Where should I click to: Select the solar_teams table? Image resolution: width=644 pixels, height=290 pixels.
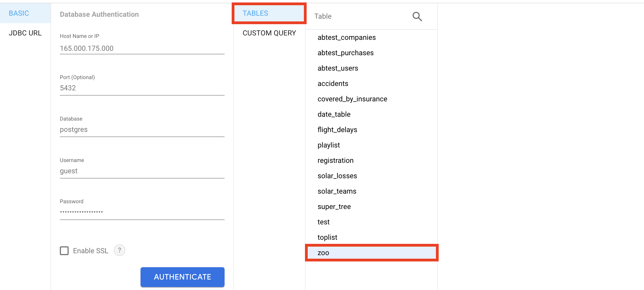[x=337, y=191]
